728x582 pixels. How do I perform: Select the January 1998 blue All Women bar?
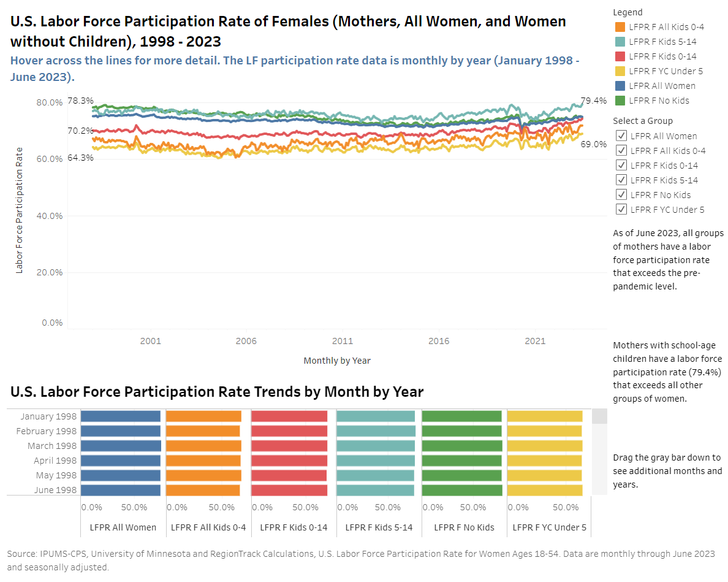tap(120, 416)
